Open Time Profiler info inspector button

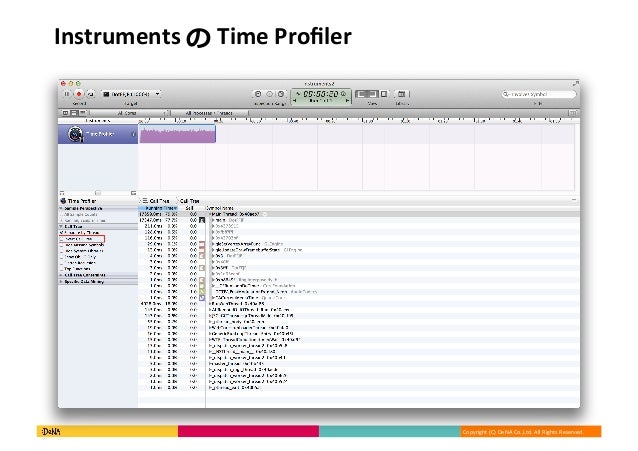[x=133, y=134]
